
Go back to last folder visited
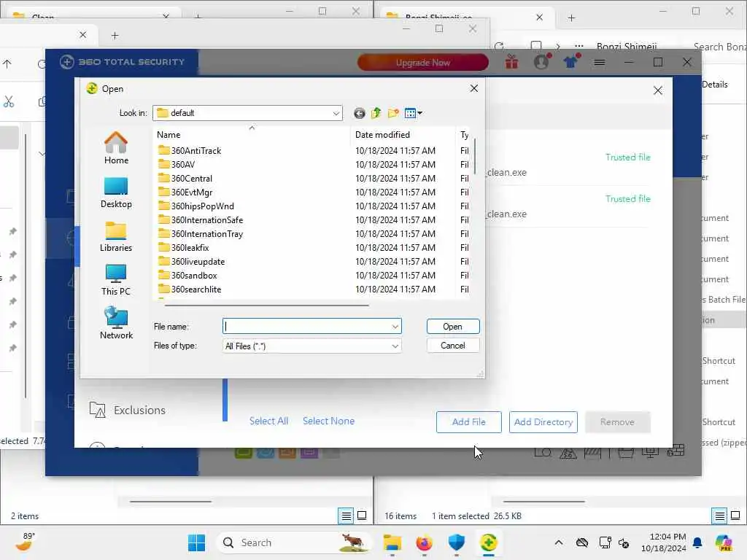[360, 113]
